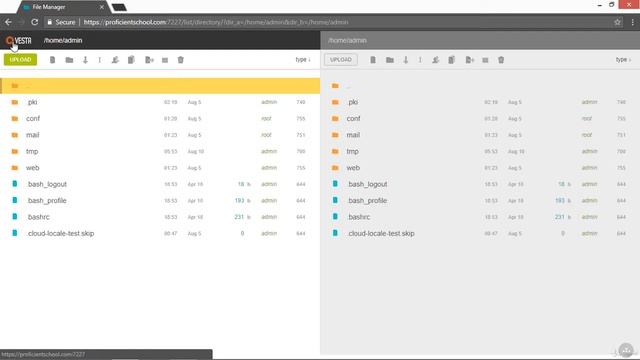Click browser back arrow button
640x360 pixels.
[x=9, y=22]
